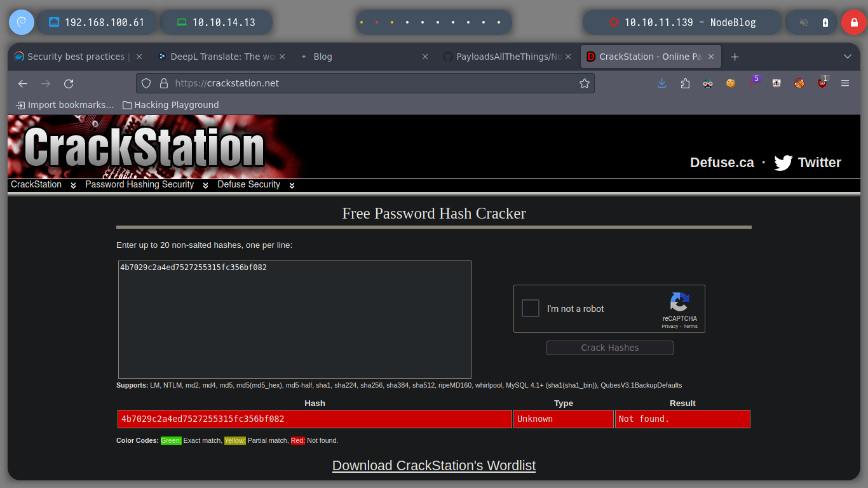Expand the list all tabs chevron
Screen dimensions: 868x488
point(848,57)
